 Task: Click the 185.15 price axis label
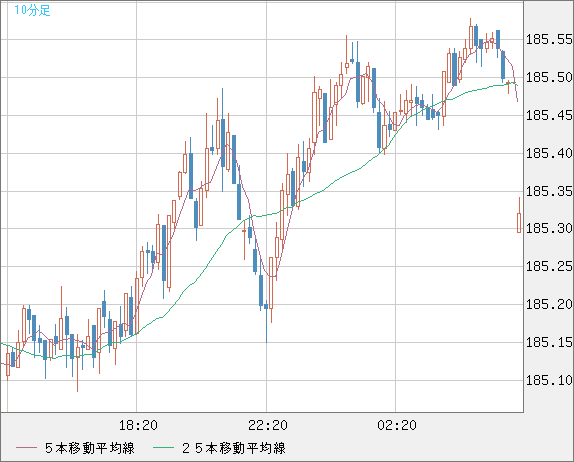(549, 342)
